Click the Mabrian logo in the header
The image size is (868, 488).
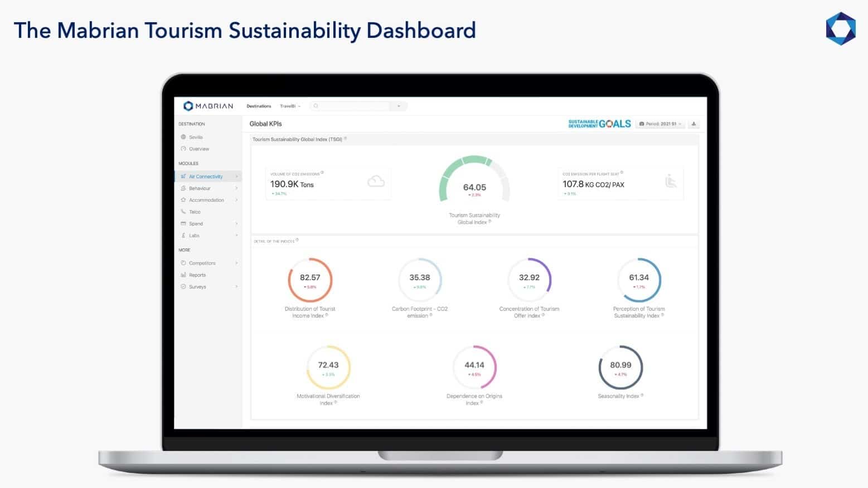click(208, 106)
